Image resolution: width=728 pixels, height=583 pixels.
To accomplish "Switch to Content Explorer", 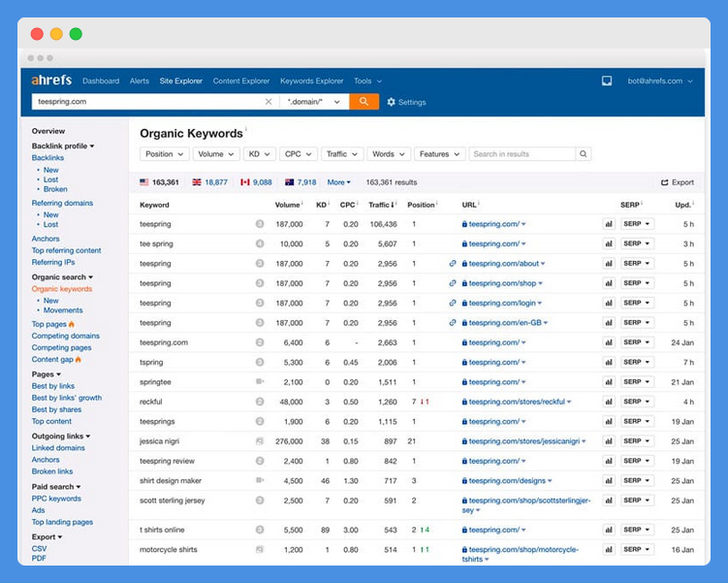I will point(241,81).
